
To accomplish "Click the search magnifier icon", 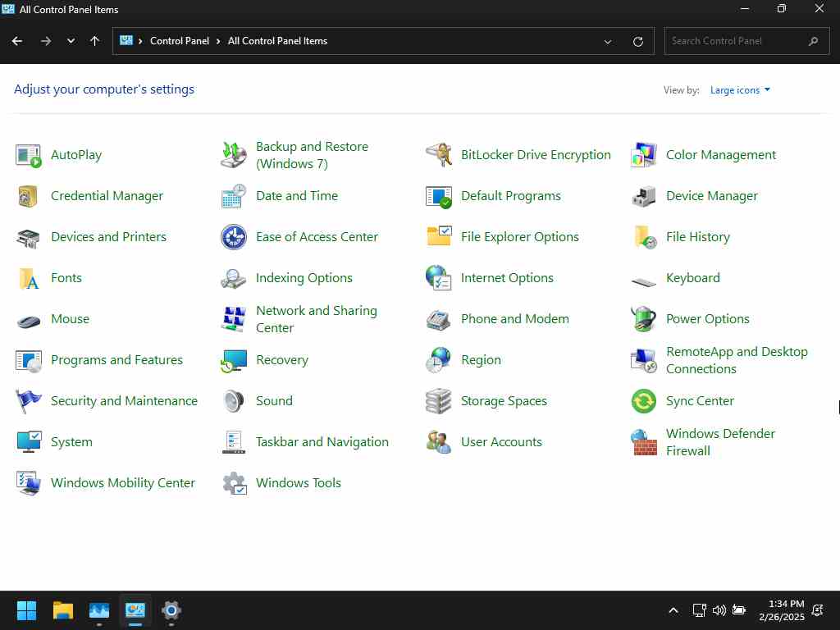I will [x=813, y=41].
